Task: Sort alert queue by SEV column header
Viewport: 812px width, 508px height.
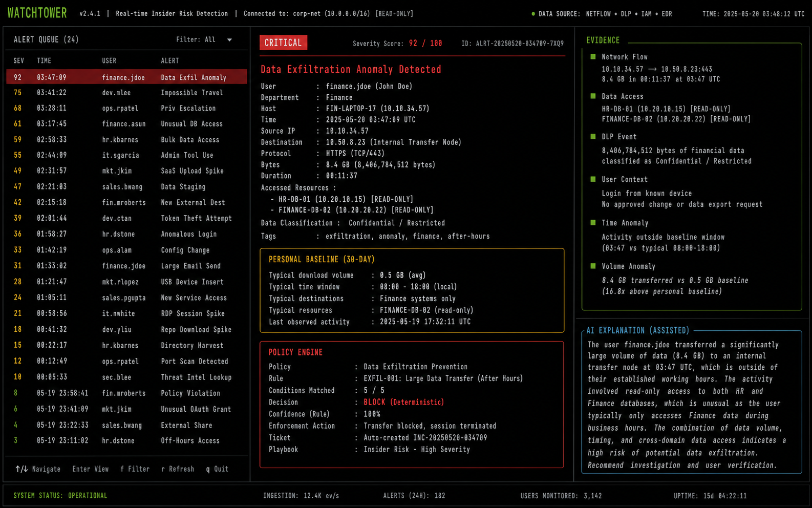Action: [x=19, y=60]
